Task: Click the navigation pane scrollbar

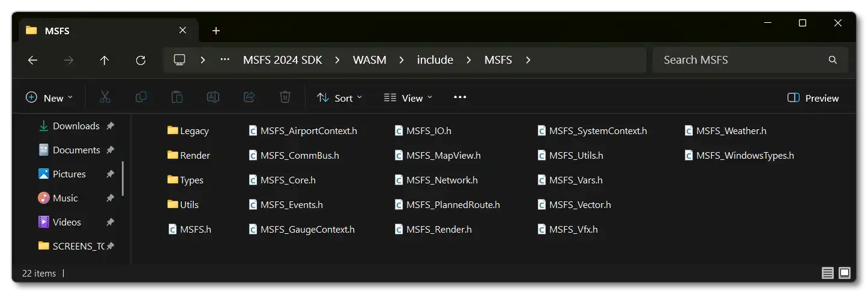Action: [x=123, y=178]
